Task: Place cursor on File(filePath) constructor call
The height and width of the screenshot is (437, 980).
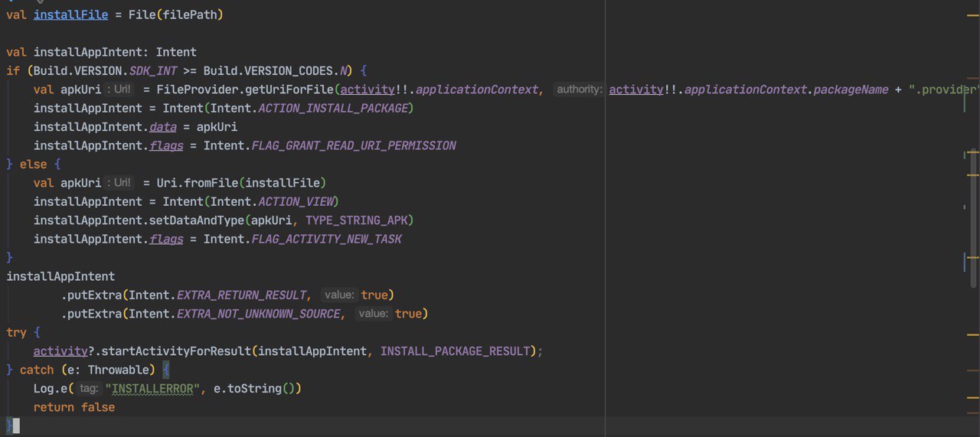Action: click(x=175, y=15)
